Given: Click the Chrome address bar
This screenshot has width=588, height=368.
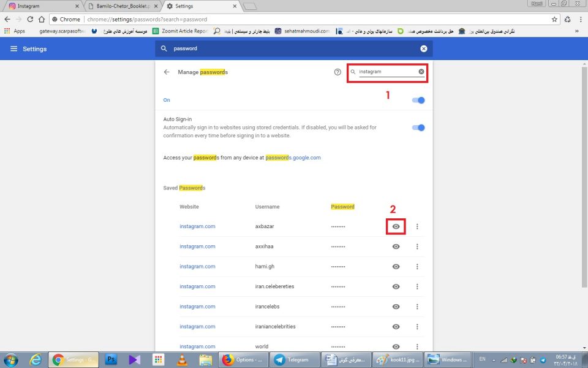Looking at the screenshot, I should 306,19.
